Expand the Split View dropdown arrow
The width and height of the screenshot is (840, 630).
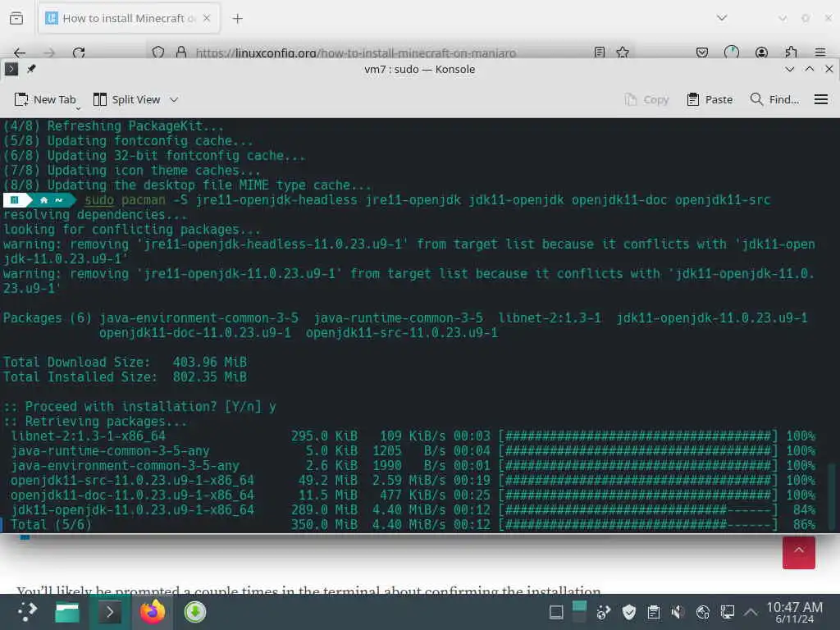click(x=174, y=99)
